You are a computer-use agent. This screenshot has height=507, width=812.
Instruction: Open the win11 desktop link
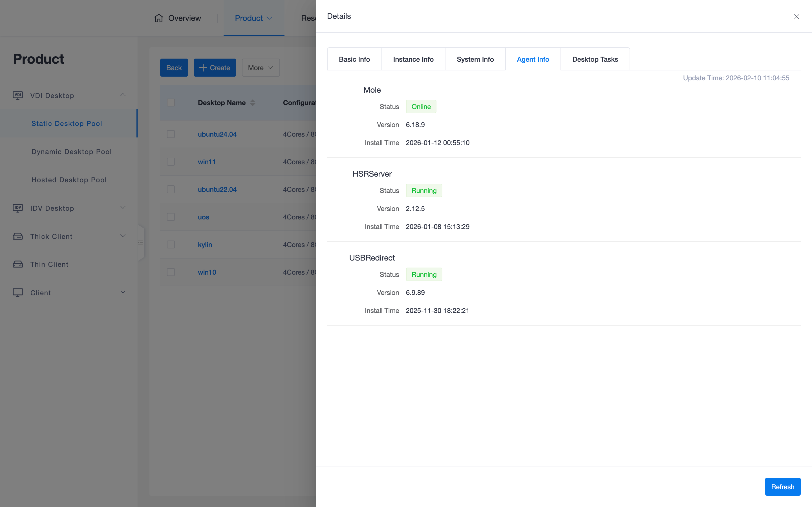click(207, 162)
